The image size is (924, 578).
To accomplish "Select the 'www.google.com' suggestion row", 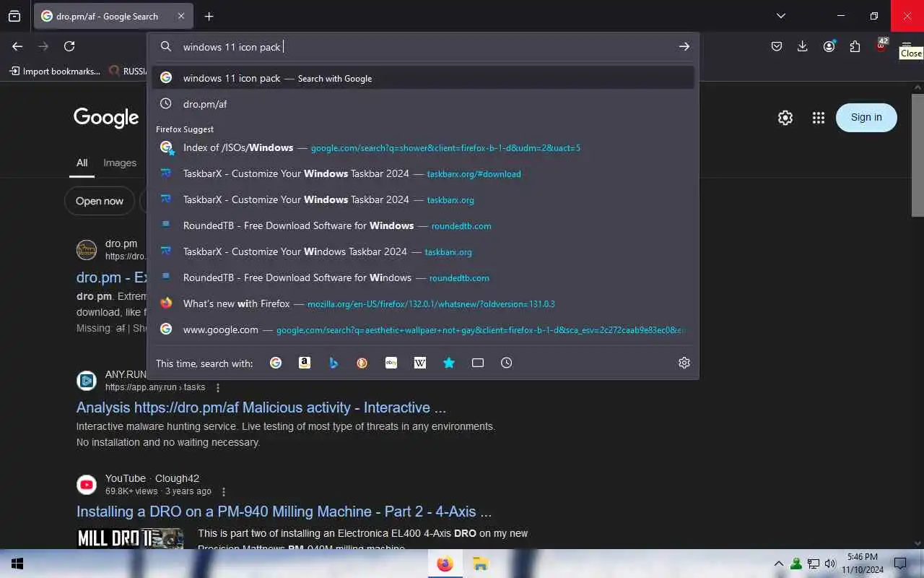I will [423, 329].
